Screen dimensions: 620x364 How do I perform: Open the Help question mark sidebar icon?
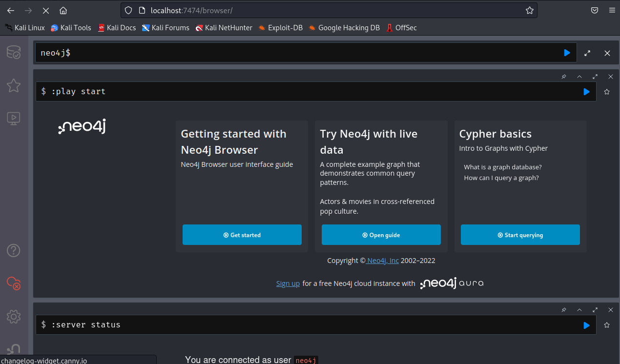point(14,250)
